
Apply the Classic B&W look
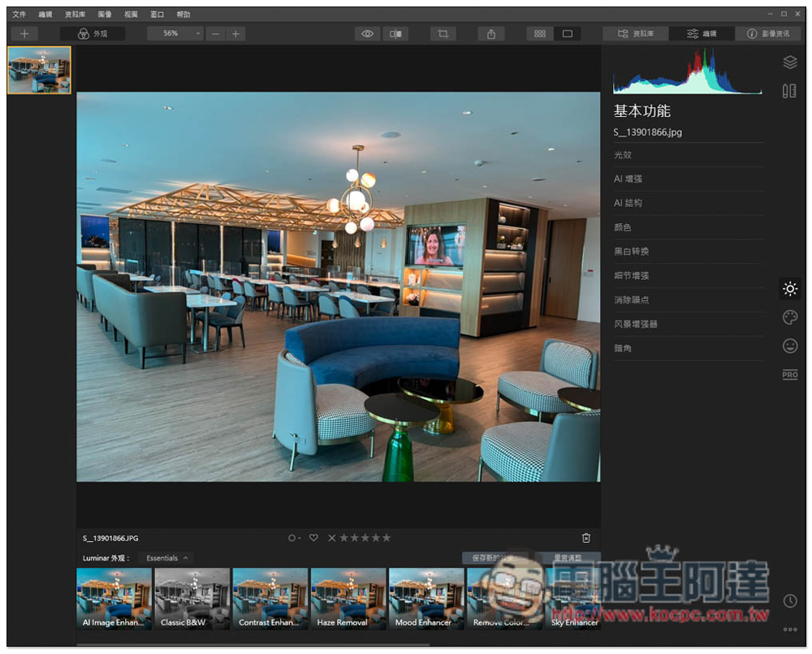(x=192, y=599)
